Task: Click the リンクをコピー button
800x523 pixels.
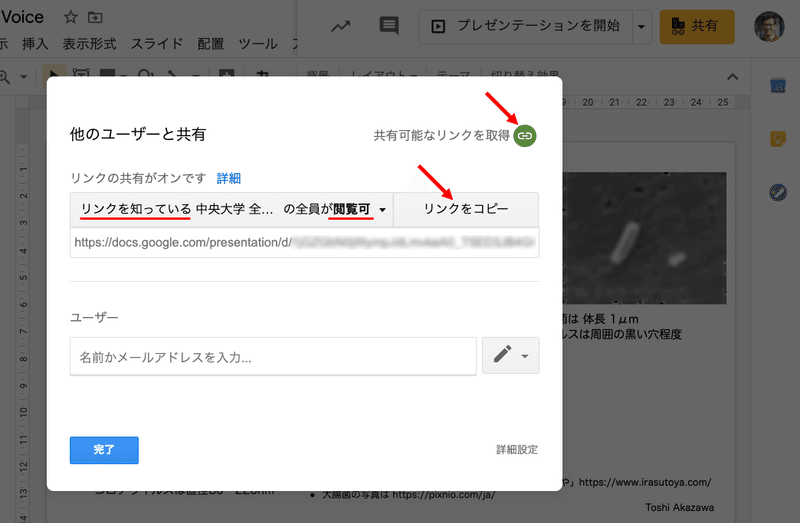Action: (466, 209)
